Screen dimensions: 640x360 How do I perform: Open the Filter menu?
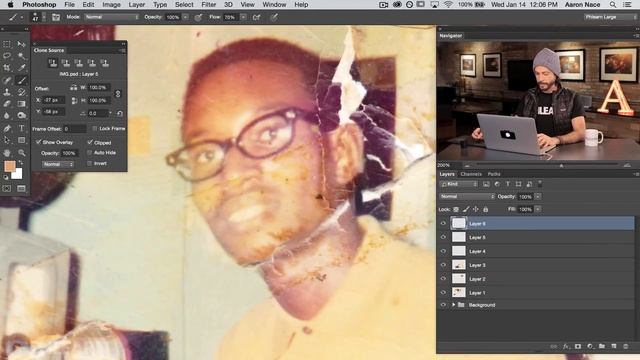point(209,4)
